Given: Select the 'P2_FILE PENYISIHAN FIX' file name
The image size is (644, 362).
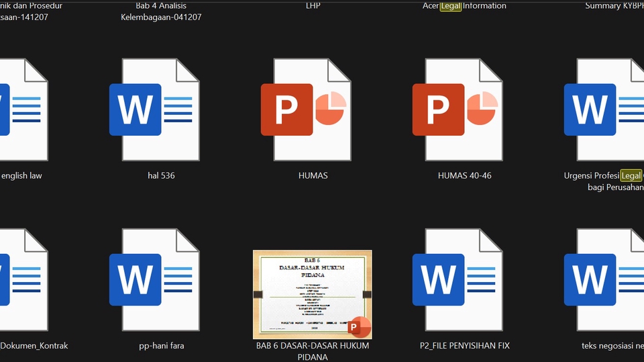Looking at the screenshot, I should [464, 346].
